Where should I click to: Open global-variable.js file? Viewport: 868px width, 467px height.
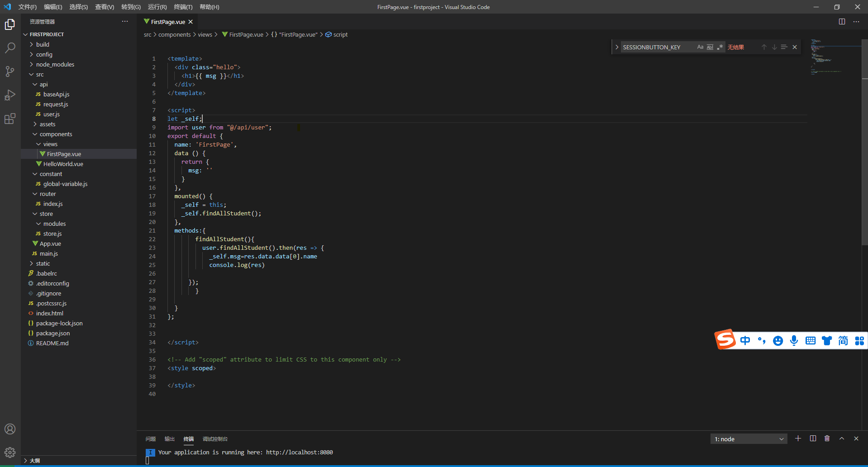click(x=79, y=184)
